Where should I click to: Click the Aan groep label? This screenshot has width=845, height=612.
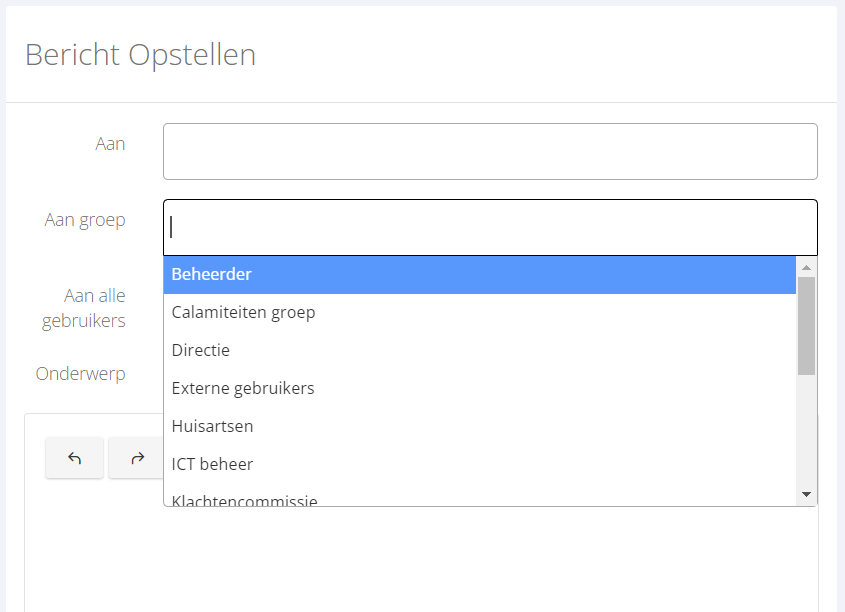(x=85, y=220)
